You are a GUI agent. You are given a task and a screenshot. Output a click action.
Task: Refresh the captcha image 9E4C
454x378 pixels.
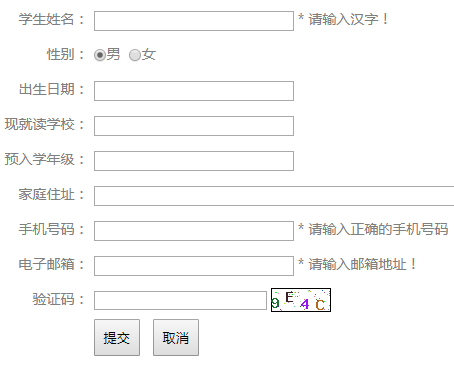(301, 300)
